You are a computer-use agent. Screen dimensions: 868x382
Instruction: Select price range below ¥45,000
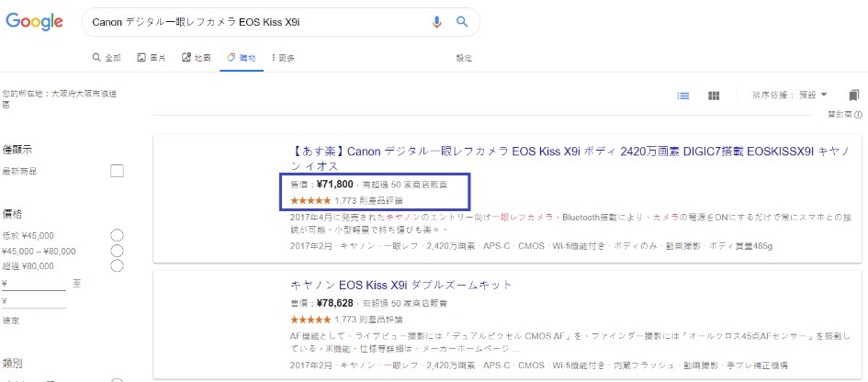(x=117, y=235)
